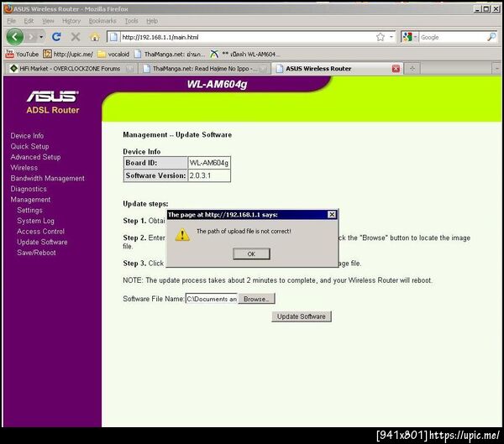Click OK in the alert dialog
The image size is (504, 444).
pyautogui.click(x=251, y=253)
